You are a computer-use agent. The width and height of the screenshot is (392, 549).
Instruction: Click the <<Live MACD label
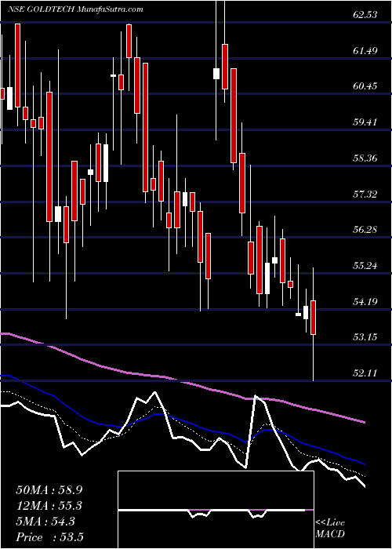(x=330, y=529)
